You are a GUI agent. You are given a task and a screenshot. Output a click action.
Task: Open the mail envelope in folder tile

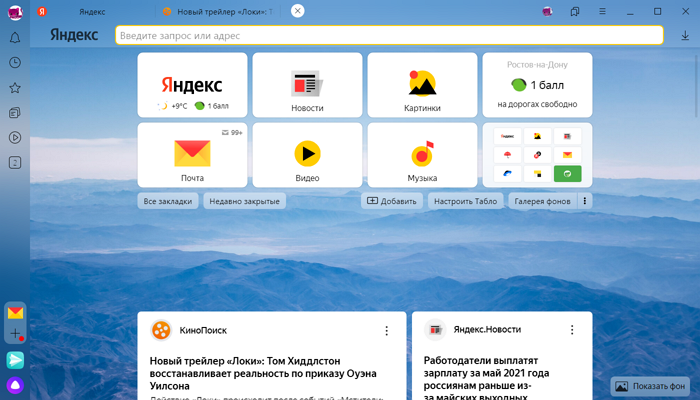(x=567, y=155)
